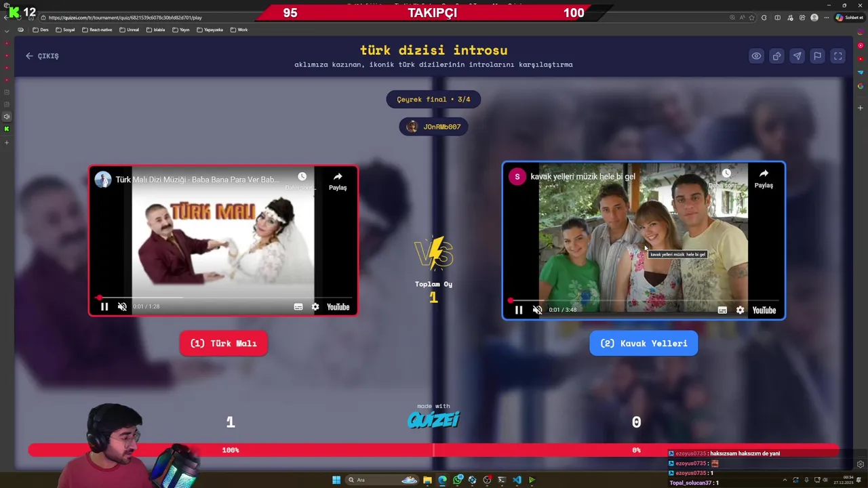Screen dimensions: 868x488
Task: Click Türk Malı video channel avatar
Action: (x=103, y=180)
